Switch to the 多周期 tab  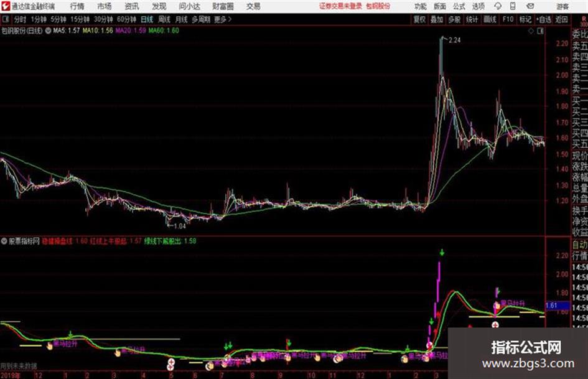(x=201, y=19)
